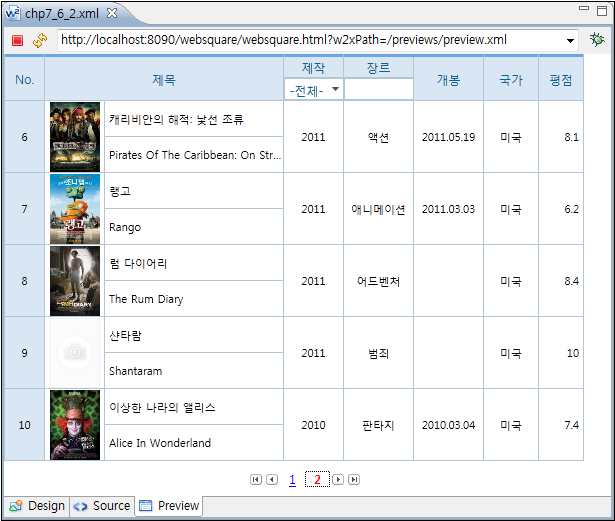Switch to the Design tab
Screen dimensions: 615x521
[37, 506]
